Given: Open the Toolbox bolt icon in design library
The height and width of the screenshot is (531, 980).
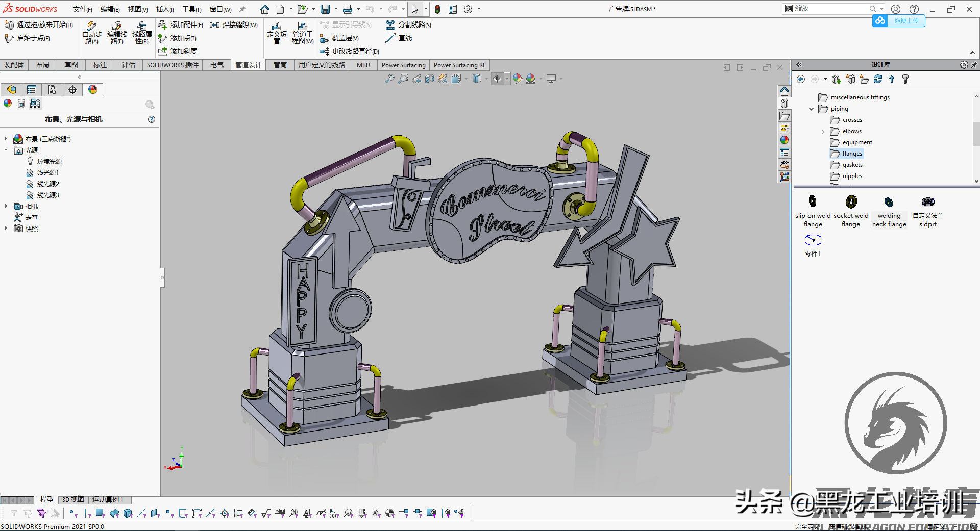Looking at the screenshot, I should pos(906,79).
